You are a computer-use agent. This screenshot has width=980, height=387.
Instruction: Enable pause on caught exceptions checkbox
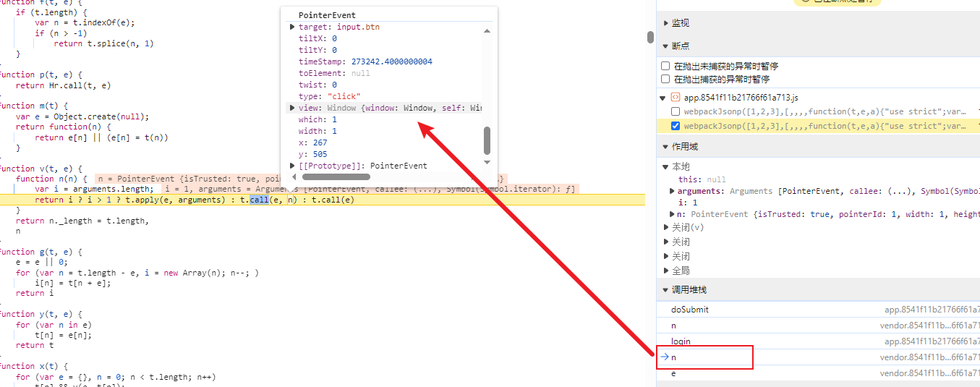(x=665, y=80)
